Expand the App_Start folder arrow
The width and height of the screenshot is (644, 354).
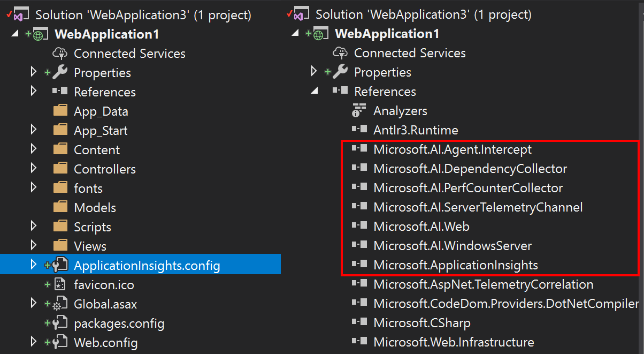[x=34, y=130]
